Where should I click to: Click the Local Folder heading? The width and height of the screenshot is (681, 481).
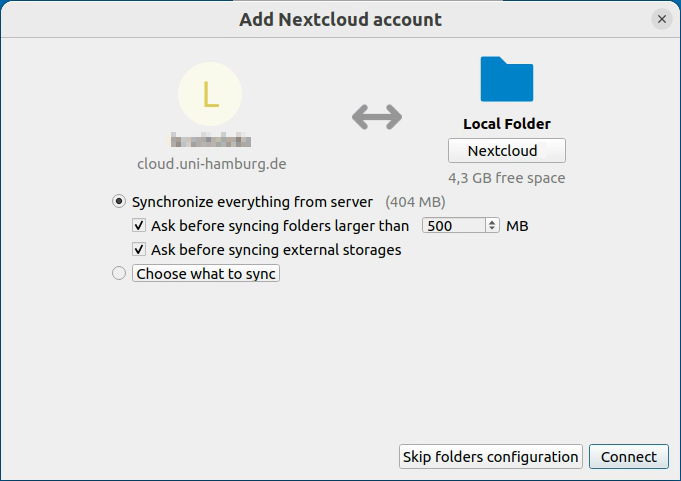[x=507, y=124]
